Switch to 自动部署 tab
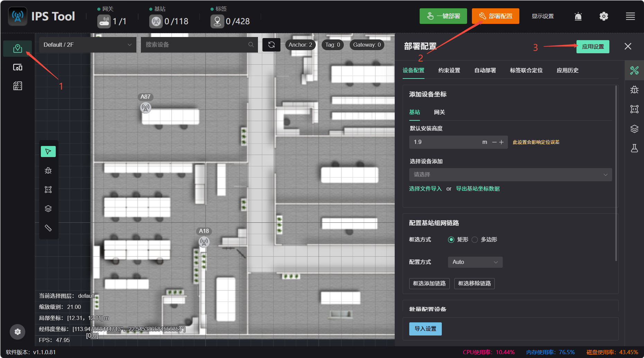The height and width of the screenshot is (358, 644). (485, 70)
